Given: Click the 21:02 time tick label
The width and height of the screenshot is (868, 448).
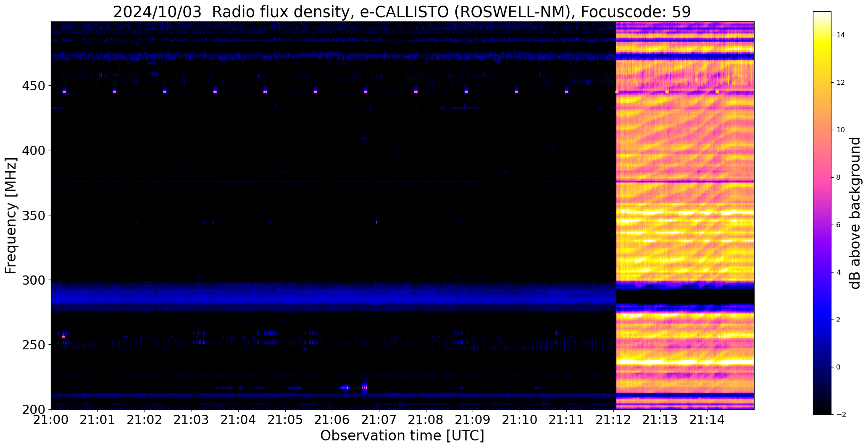Looking at the screenshot, I should [145, 419].
